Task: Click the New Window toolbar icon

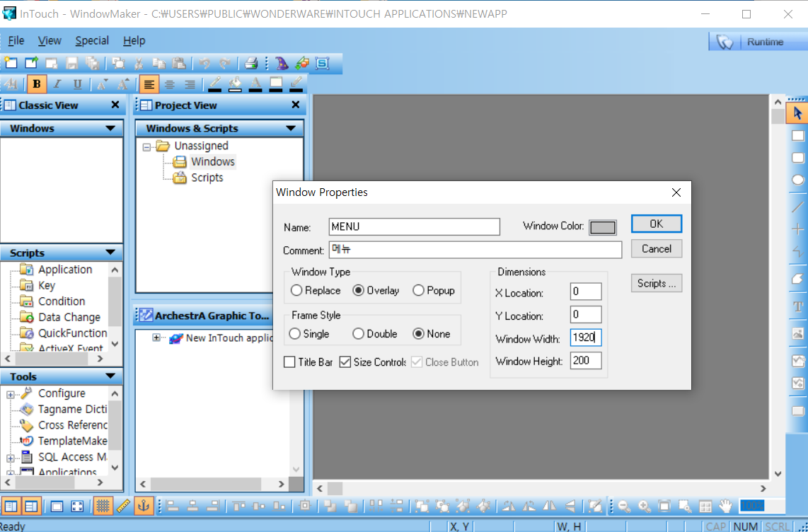Action: coord(11,64)
